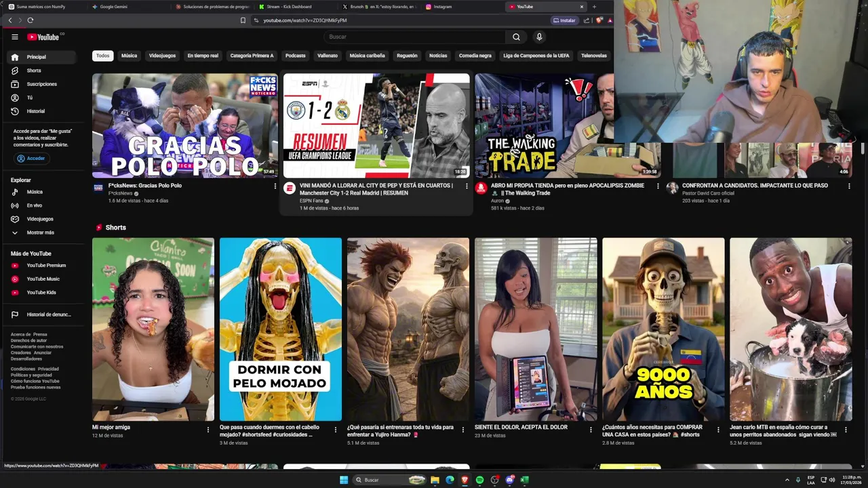
Task: Open the Windows Start menu
Action: point(344,480)
